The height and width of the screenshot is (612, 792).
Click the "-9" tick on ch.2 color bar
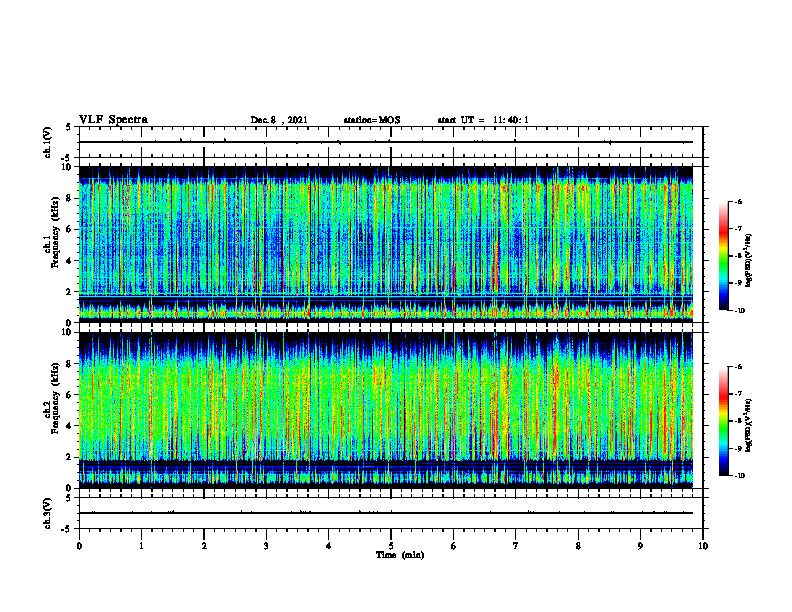(738, 448)
